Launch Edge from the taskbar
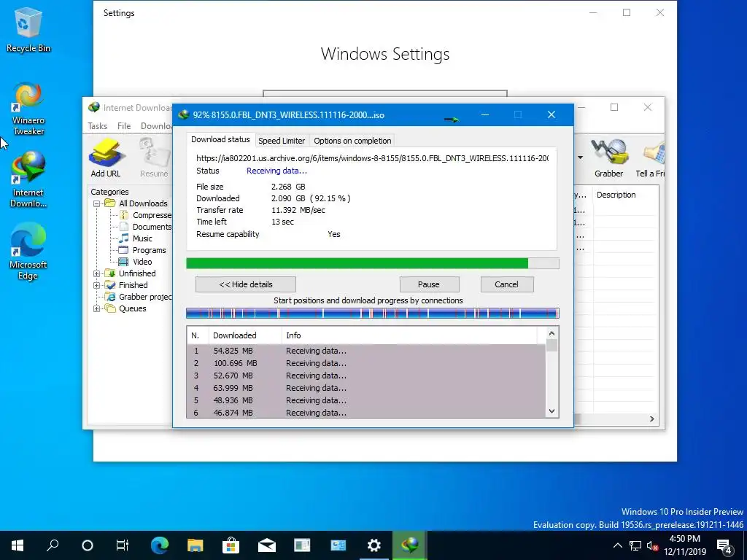 click(160, 545)
